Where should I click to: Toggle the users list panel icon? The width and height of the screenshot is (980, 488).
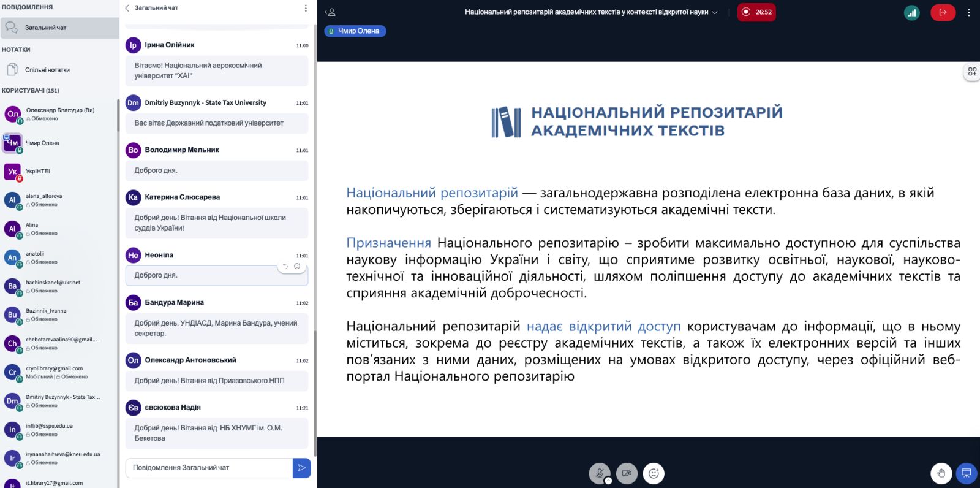click(330, 12)
